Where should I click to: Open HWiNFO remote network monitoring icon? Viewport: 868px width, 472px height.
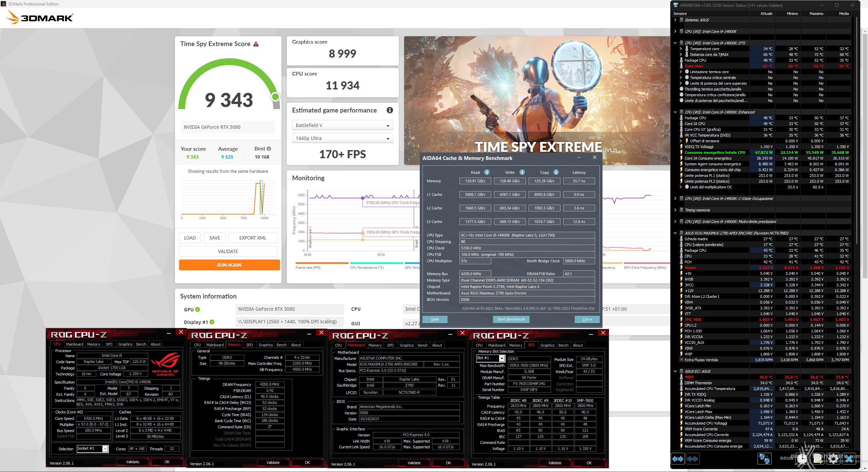click(x=764, y=459)
